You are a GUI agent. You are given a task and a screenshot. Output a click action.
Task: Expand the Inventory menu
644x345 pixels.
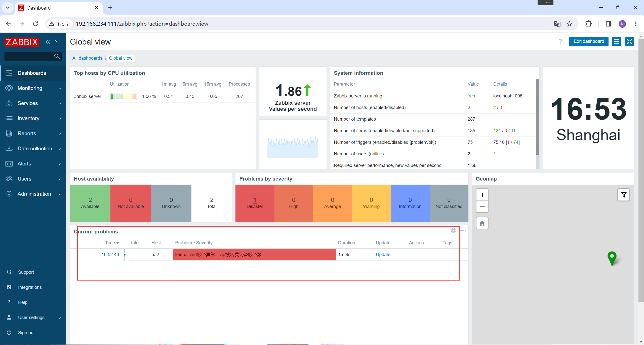(x=33, y=118)
